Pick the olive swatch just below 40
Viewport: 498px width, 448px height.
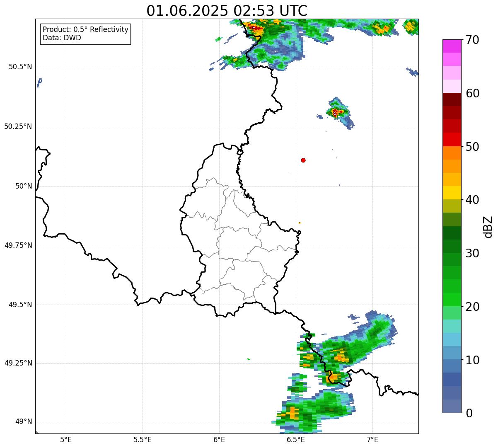(x=452, y=206)
